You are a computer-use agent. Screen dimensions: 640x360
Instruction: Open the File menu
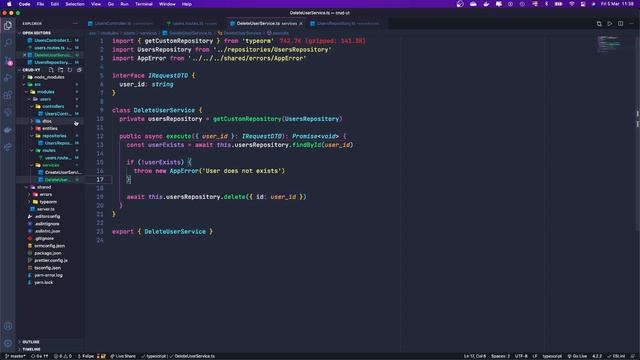click(x=40, y=4)
